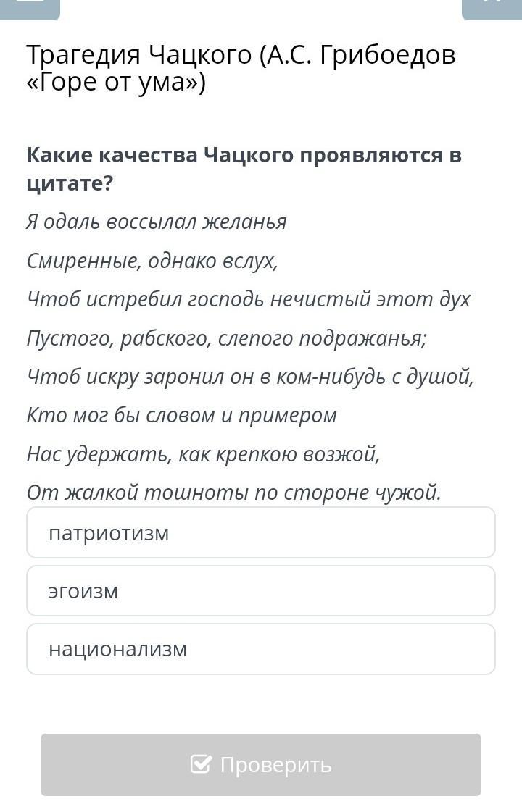The width and height of the screenshot is (522, 812).
Task: Tap the partially visible top-right corner button
Action: pos(491,7)
